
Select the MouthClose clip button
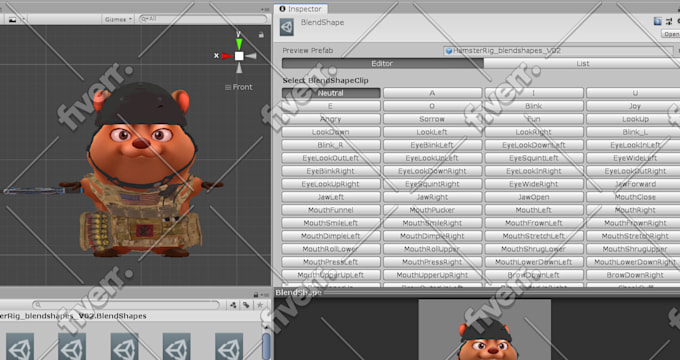point(633,197)
